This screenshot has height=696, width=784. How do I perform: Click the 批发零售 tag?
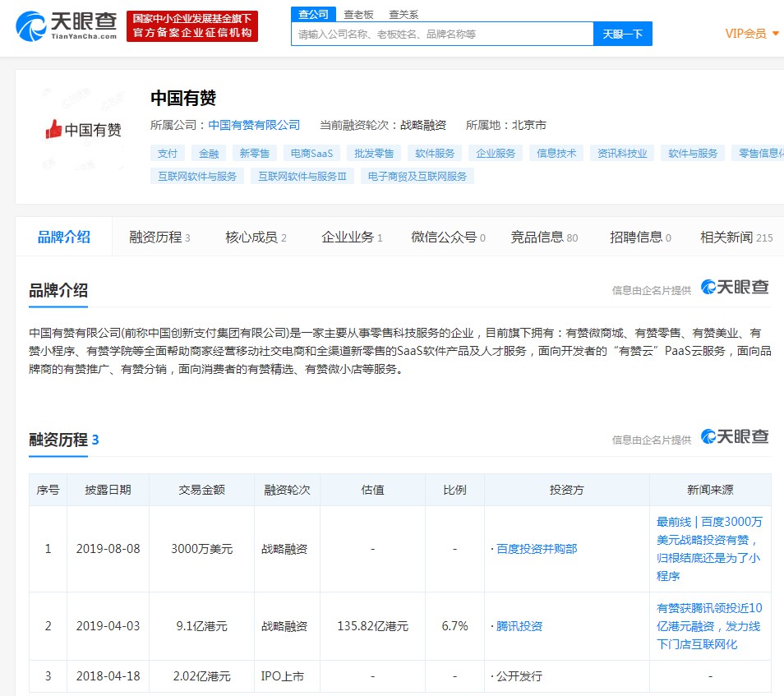(374, 154)
